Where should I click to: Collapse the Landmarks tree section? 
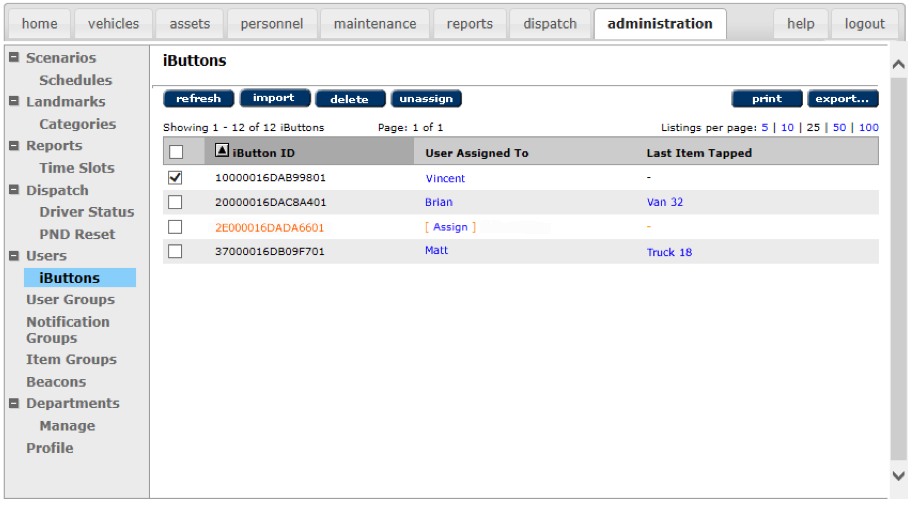tap(15, 101)
